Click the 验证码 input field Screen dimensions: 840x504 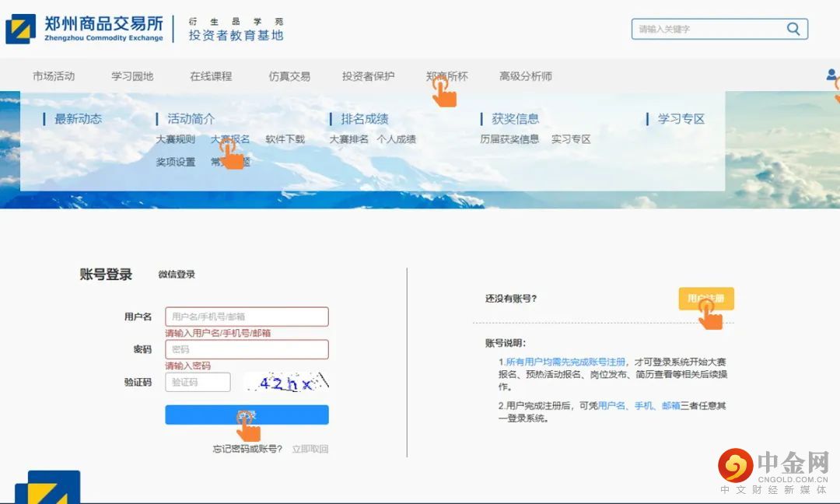198,382
